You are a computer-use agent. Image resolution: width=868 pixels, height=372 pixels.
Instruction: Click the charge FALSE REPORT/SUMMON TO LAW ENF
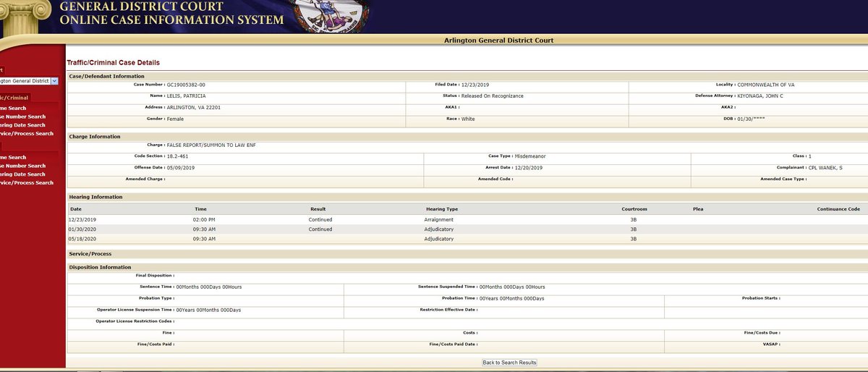click(x=210, y=145)
